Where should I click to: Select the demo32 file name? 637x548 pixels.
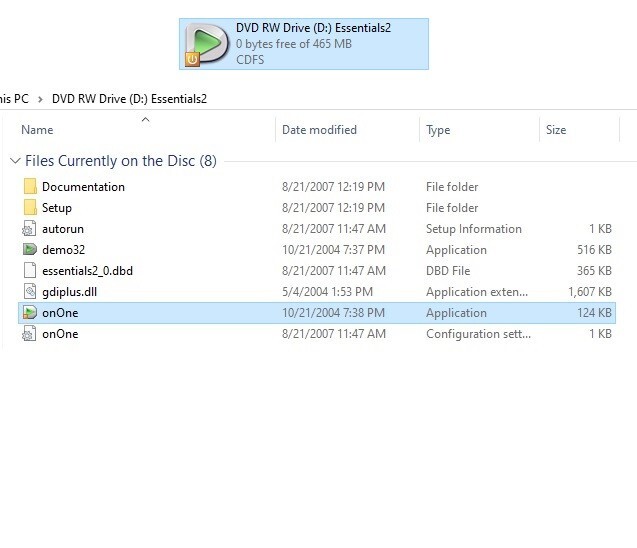click(x=63, y=250)
